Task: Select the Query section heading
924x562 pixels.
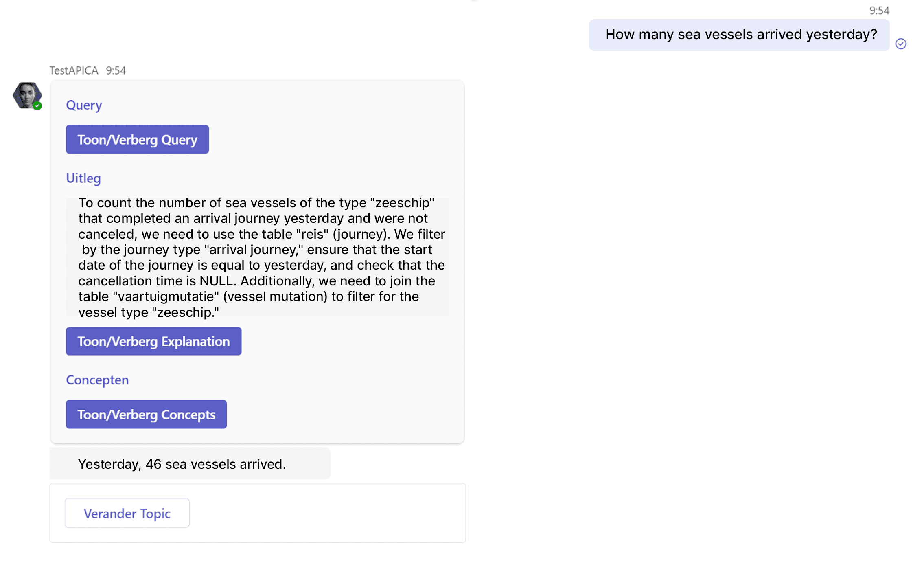Action: pyautogui.click(x=84, y=105)
